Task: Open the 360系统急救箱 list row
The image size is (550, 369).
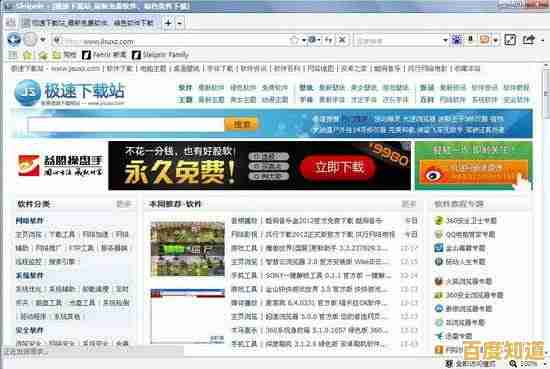Action: (x=324, y=330)
